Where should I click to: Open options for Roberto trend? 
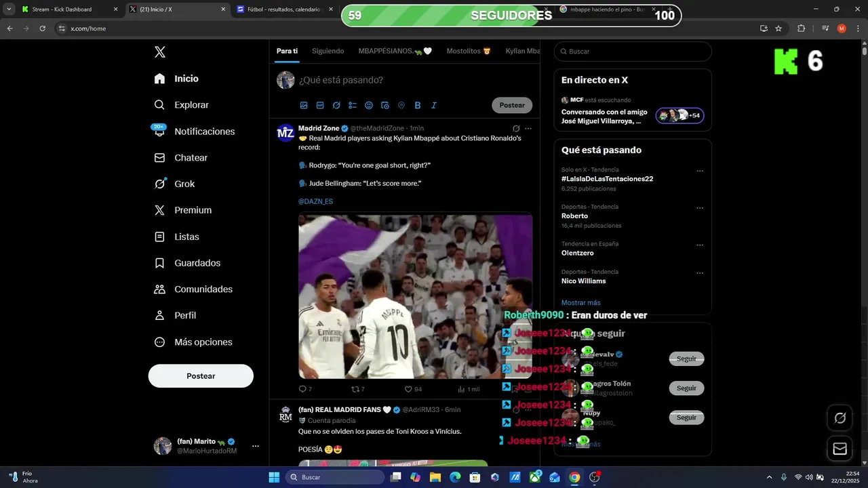point(700,208)
